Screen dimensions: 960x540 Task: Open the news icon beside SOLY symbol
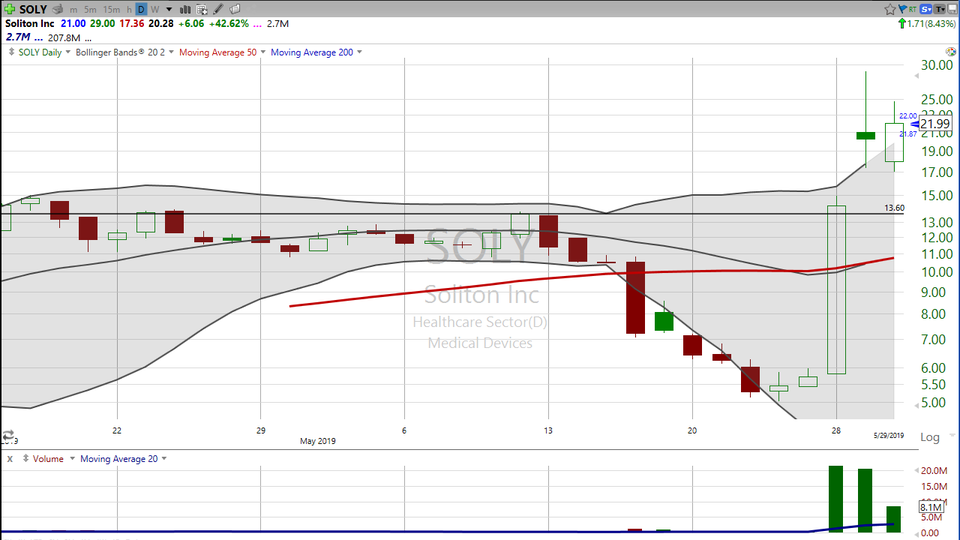[x=58, y=9]
